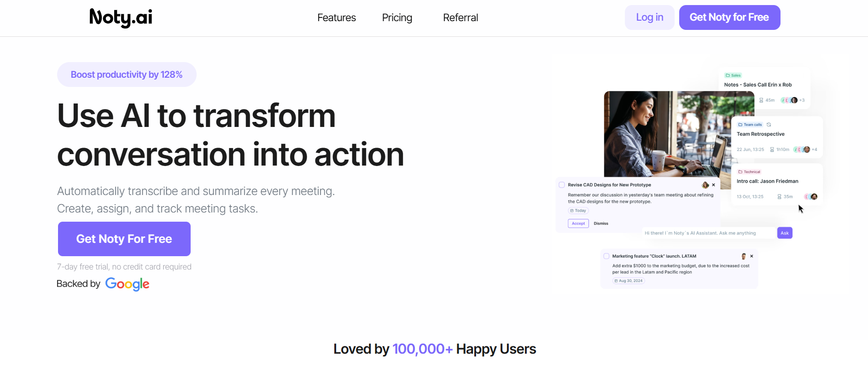
Task: Close the Marketing feature Clock launch card
Action: tap(751, 256)
